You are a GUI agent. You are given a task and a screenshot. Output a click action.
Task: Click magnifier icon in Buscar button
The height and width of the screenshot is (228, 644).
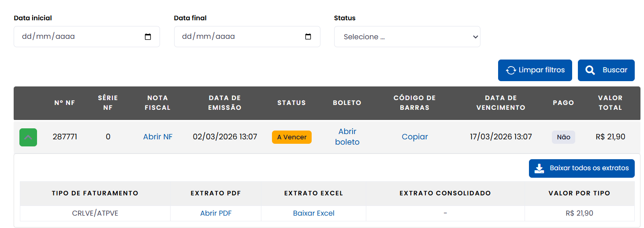pyautogui.click(x=590, y=70)
